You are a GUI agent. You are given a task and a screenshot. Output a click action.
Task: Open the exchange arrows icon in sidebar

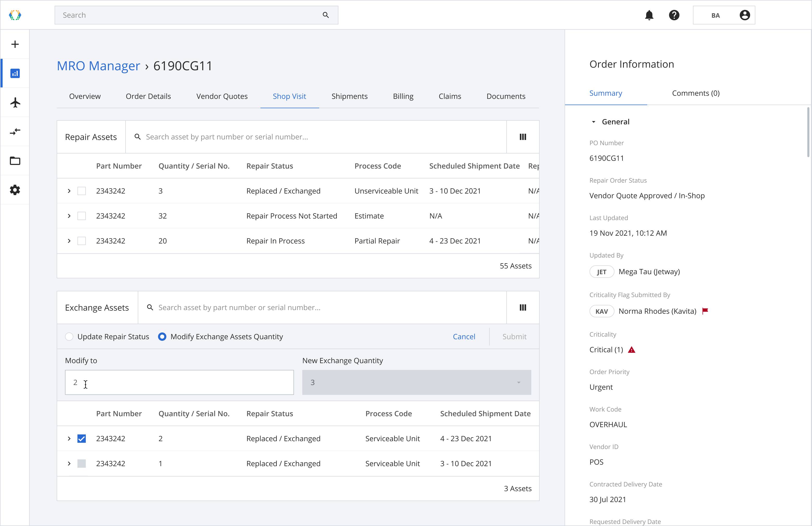[15, 132]
